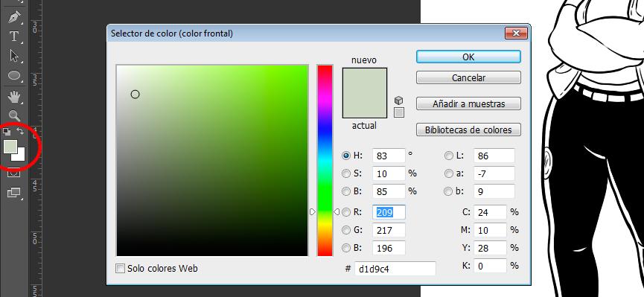Screen dimensions: 644x297
Task: Select the Pen tool
Action: pos(14,18)
